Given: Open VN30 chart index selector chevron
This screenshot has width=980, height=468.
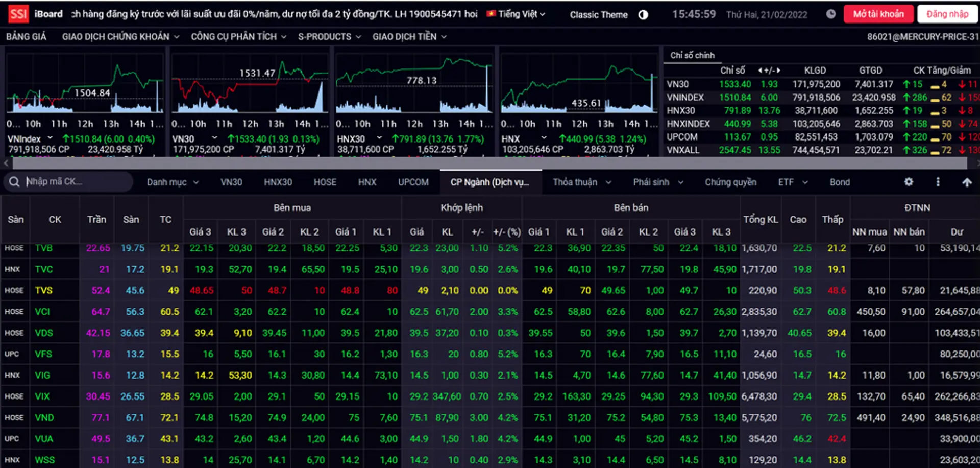Looking at the screenshot, I should tap(214, 138).
